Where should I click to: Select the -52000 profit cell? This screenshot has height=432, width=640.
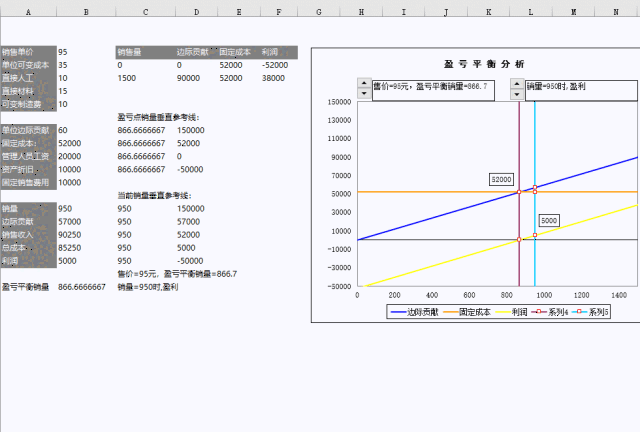(x=275, y=65)
